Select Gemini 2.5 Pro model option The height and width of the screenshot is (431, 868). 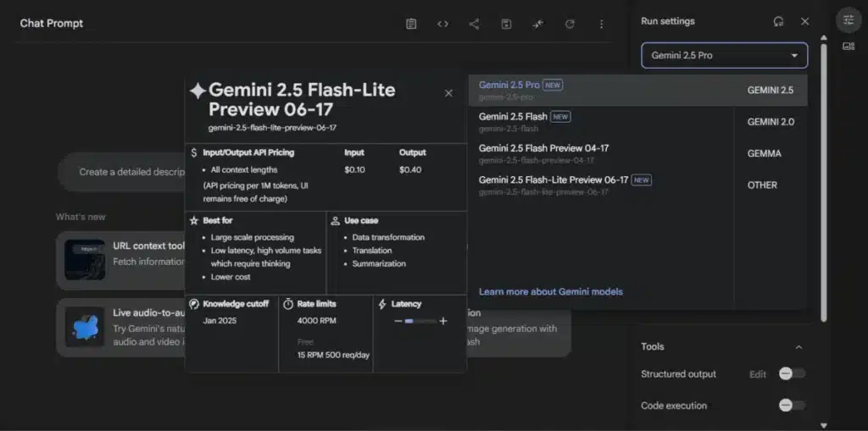pyautogui.click(x=601, y=91)
